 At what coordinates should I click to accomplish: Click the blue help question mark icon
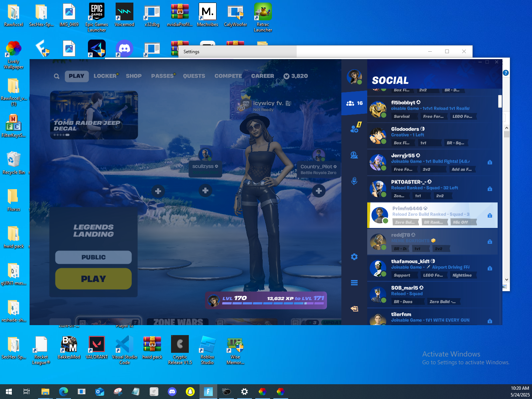[506, 73]
